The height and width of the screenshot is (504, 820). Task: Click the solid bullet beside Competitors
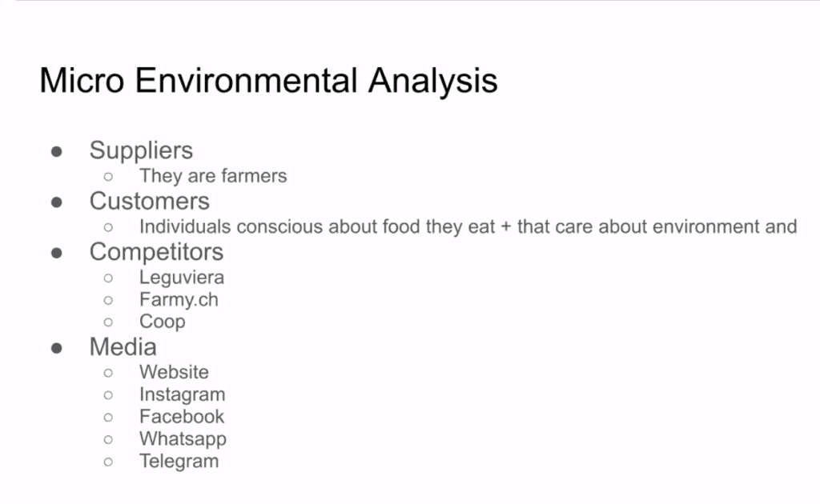coord(57,253)
